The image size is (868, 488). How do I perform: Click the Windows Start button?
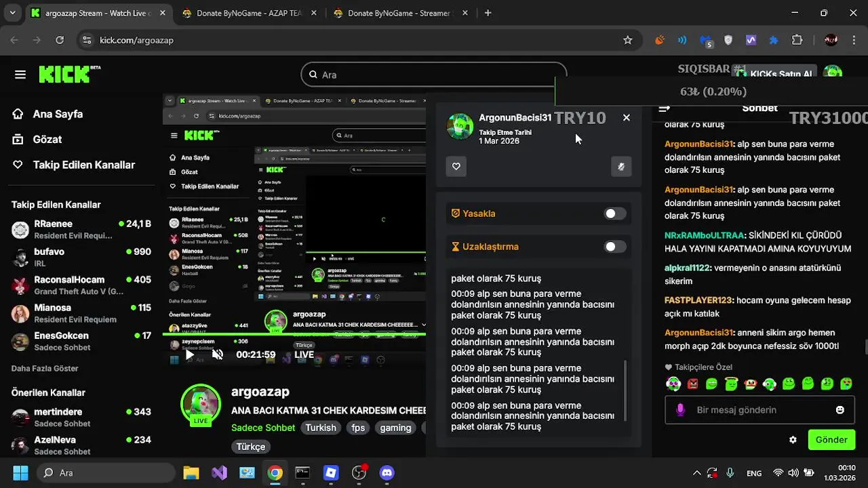pos(20,472)
